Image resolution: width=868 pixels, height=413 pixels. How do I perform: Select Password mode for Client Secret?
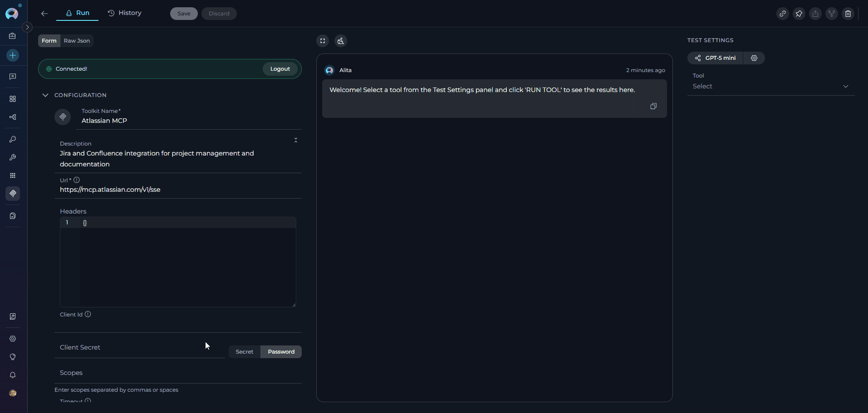click(x=281, y=352)
